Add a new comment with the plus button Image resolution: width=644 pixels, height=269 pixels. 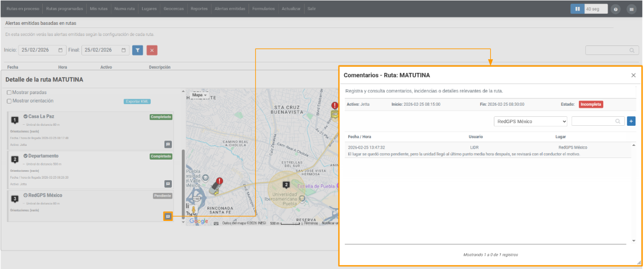631,121
